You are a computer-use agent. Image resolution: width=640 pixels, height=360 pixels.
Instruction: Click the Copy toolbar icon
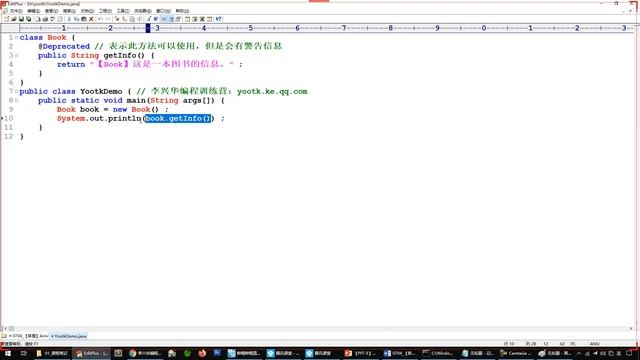pyautogui.click(x=76, y=19)
